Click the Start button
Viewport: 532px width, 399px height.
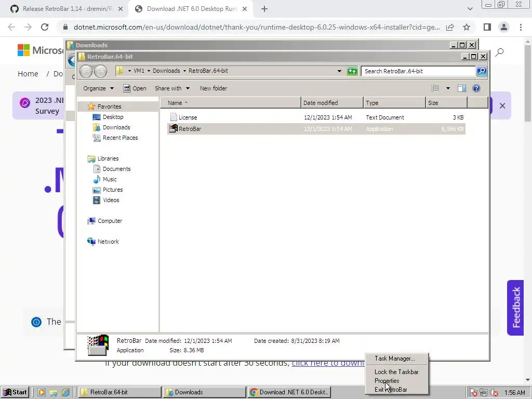tap(15, 392)
